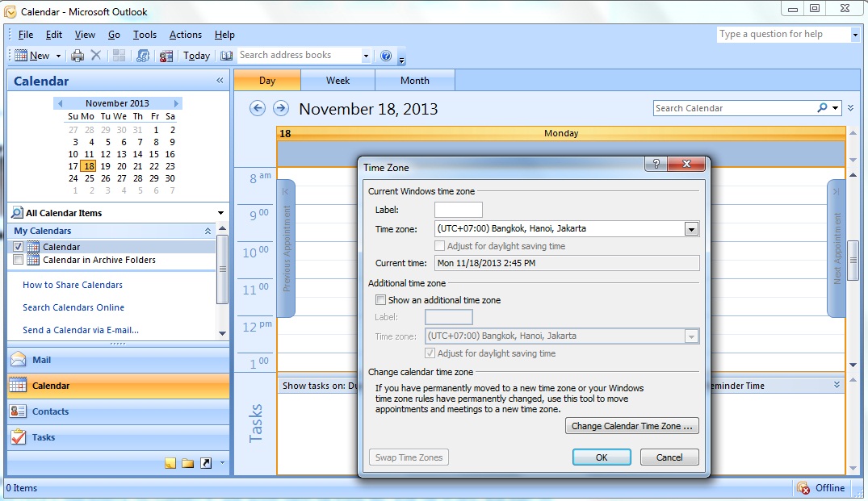Enable Show an additional time zone
This screenshot has width=868, height=501.
pos(380,300)
